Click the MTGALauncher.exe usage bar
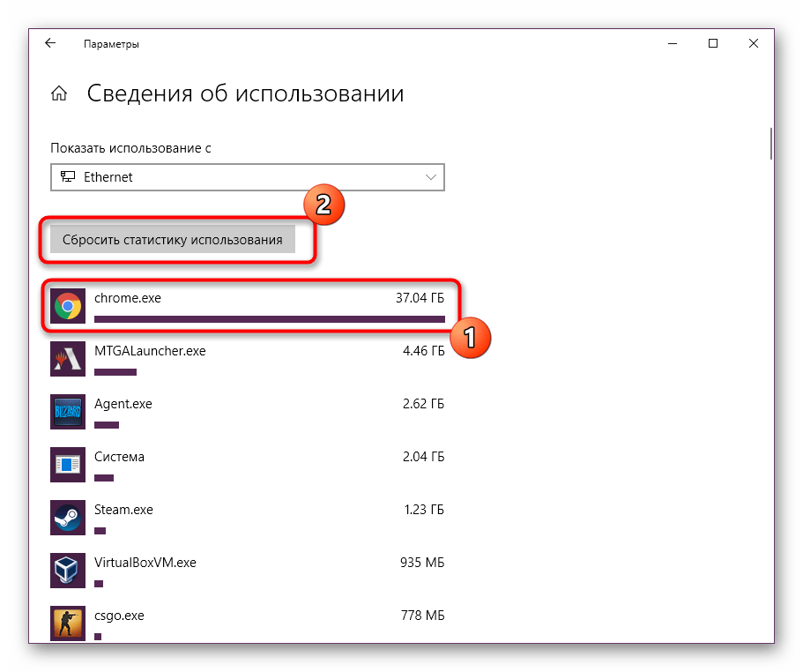Viewport: 803px width, 672px height. click(x=115, y=372)
